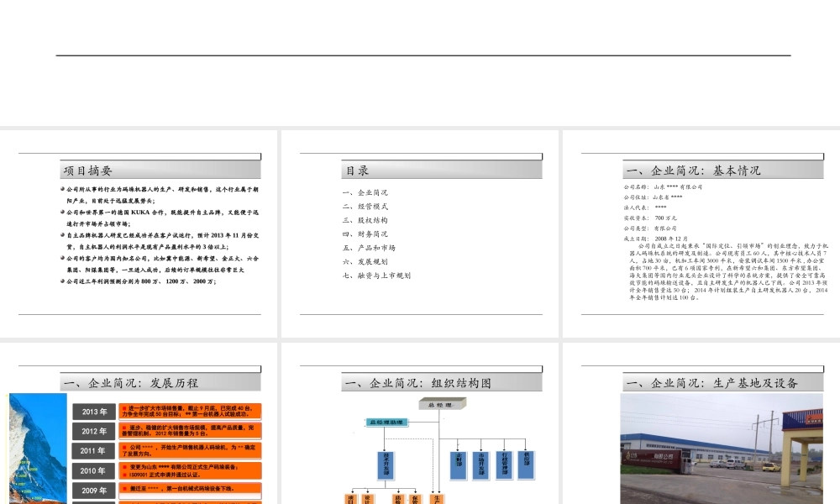The width and height of the screenshot is (840, 504).
Task: Click the '一、企业简况:基本情况' heading
Action: click(693, 171)
